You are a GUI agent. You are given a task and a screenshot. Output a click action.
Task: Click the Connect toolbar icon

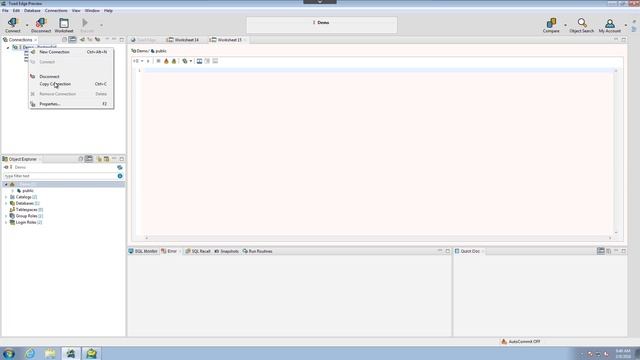(x=13, y=25)
